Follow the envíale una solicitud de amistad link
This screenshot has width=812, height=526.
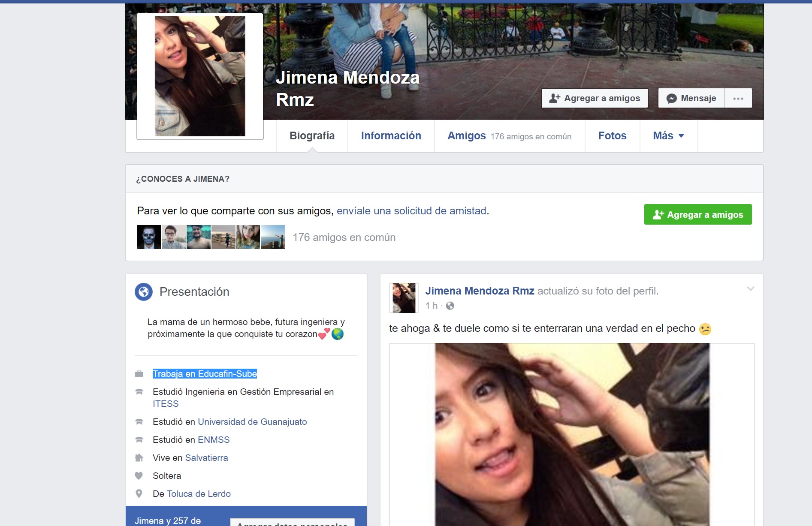coord(411,211)
